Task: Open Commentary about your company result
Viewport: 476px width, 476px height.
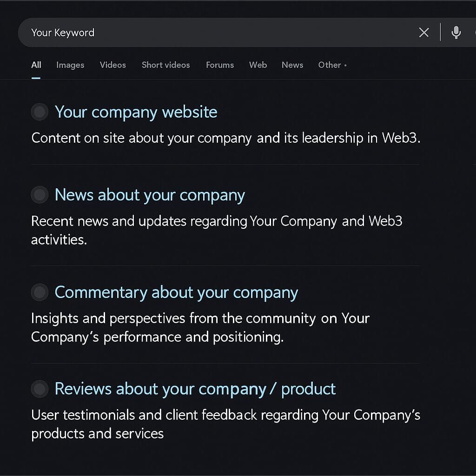Action: point(176,292)
